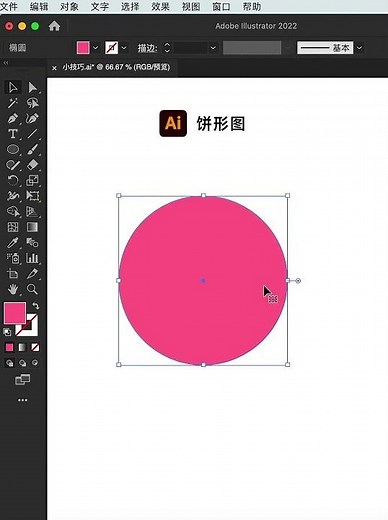Select the Pen tool
Viewport: 388px width, 520px height.
(13, 118)
